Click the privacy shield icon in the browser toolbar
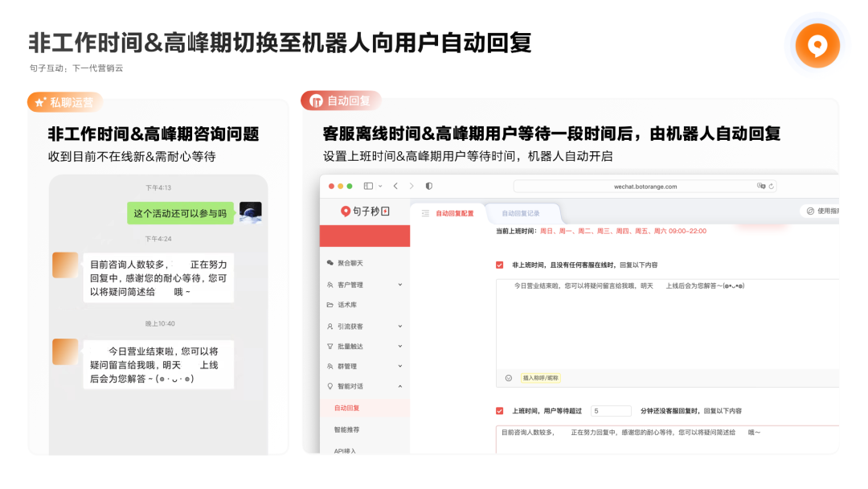The width and height of the screenshot is (868, 489). coord(429,186)
